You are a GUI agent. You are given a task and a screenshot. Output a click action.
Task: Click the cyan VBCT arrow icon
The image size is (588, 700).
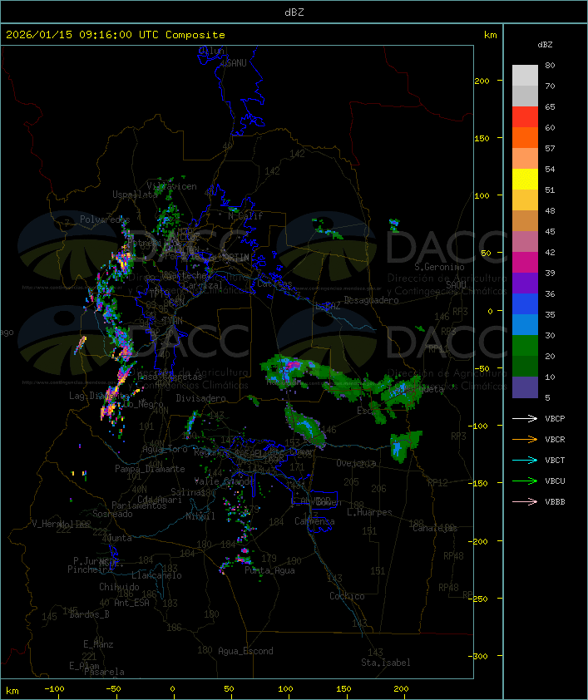click(x=525, y=460)
